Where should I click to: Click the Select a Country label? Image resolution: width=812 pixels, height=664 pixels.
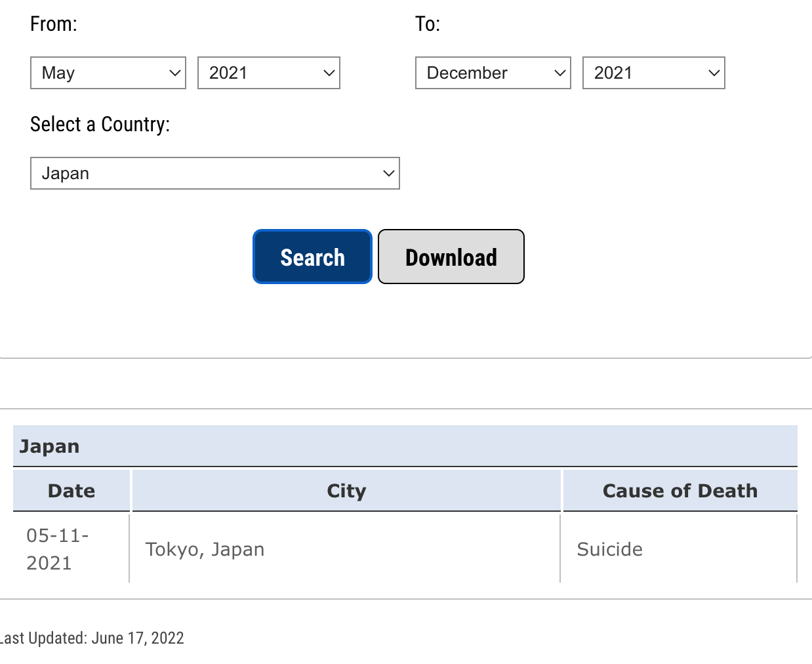(x=100, y=124)
